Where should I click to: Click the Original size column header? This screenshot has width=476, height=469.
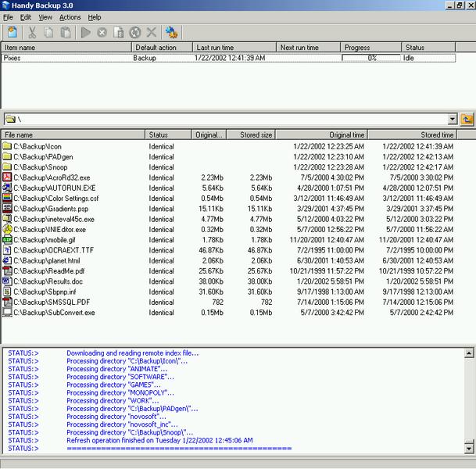coord(209,134)
